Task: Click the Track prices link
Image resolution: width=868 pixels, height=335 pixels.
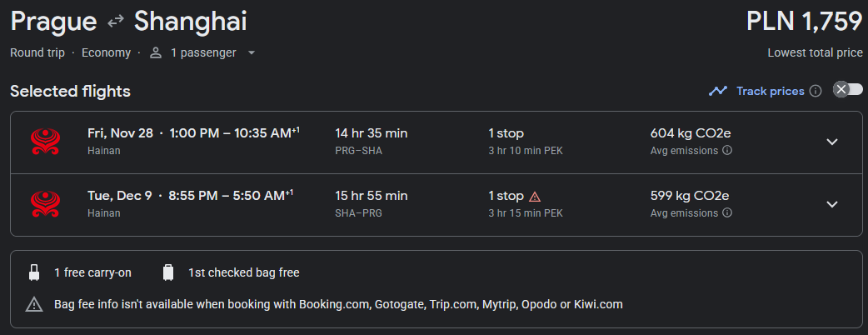Action: coord(770,91)
